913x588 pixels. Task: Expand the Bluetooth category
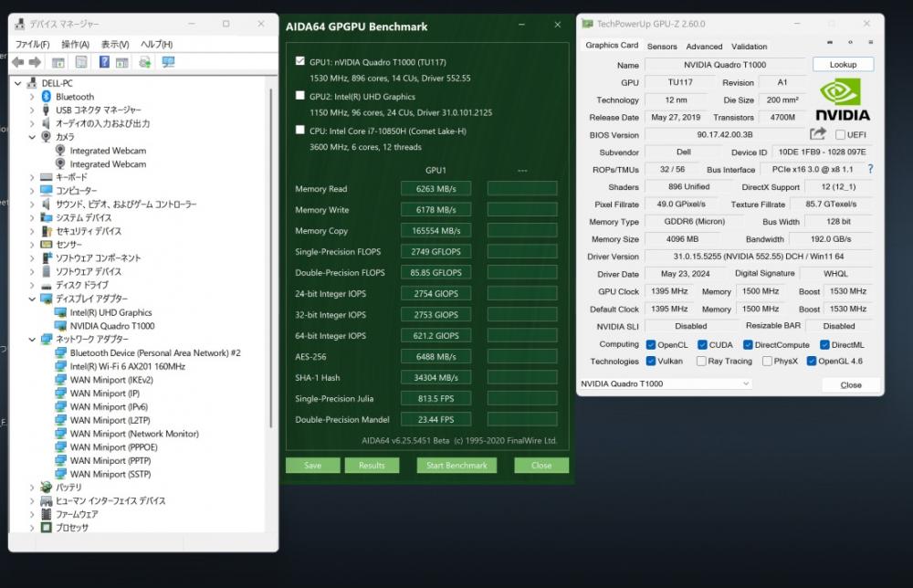[x=32, y=97]
